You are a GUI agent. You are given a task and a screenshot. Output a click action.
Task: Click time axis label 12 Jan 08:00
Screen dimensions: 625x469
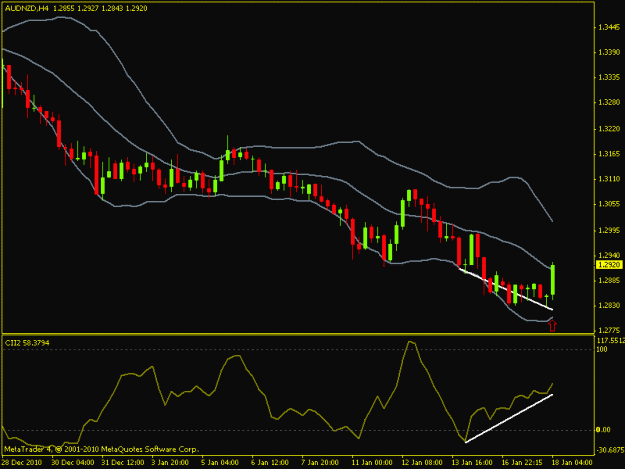[422, 463]
